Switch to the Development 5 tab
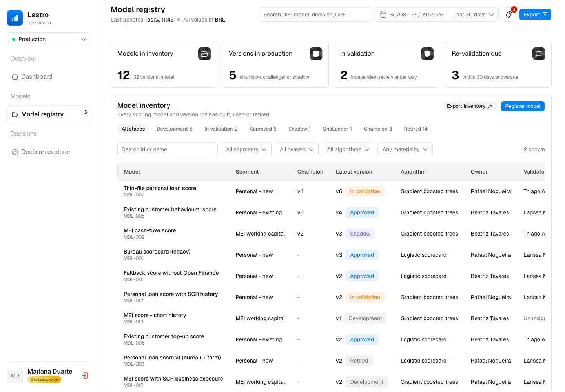Image resolution: width=565 pixels, height=392 pixels. (x=175, y=129)
